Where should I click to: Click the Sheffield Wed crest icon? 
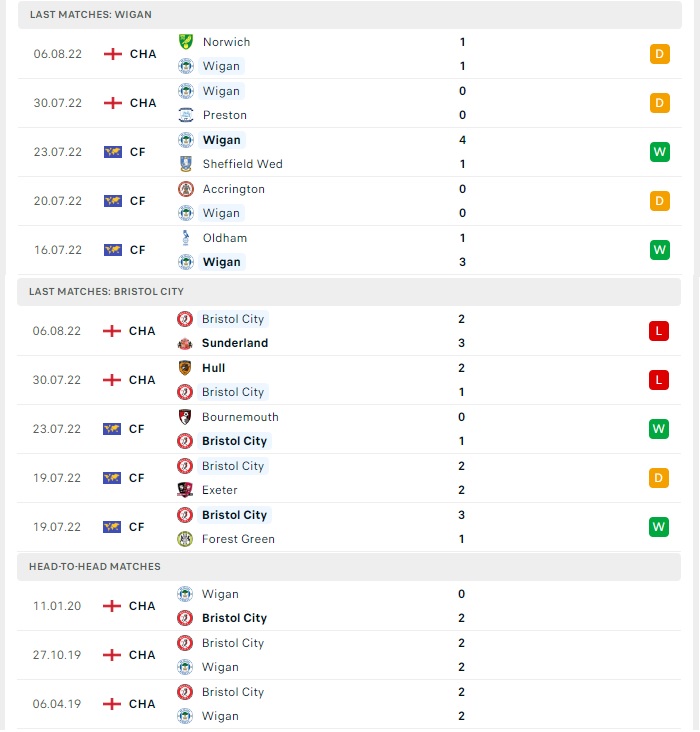186,164
